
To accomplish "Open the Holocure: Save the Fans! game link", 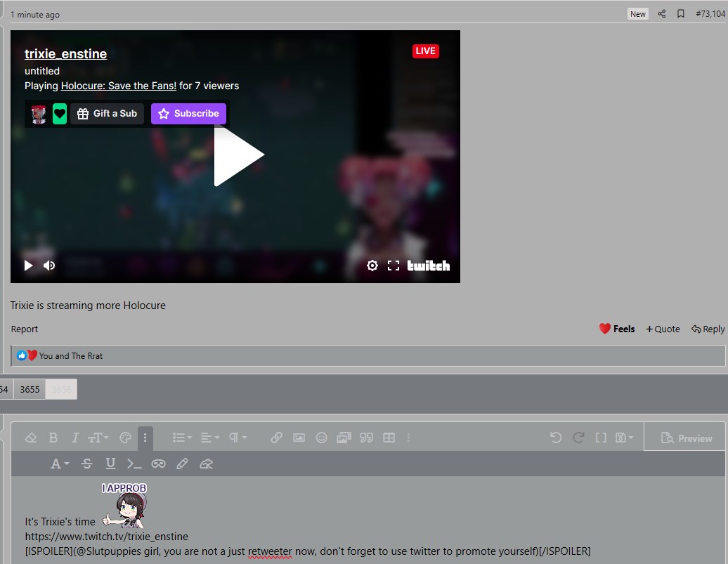I will (x=118, y=86).
